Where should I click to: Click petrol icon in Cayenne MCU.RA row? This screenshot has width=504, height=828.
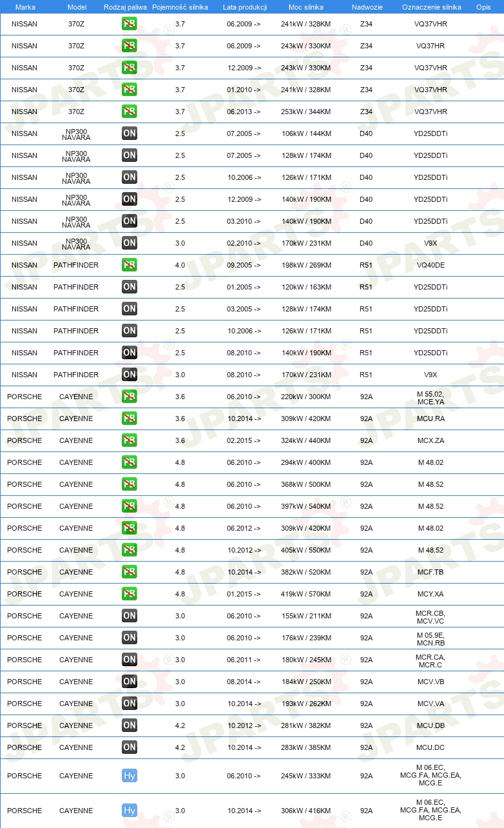pos(130,419)
